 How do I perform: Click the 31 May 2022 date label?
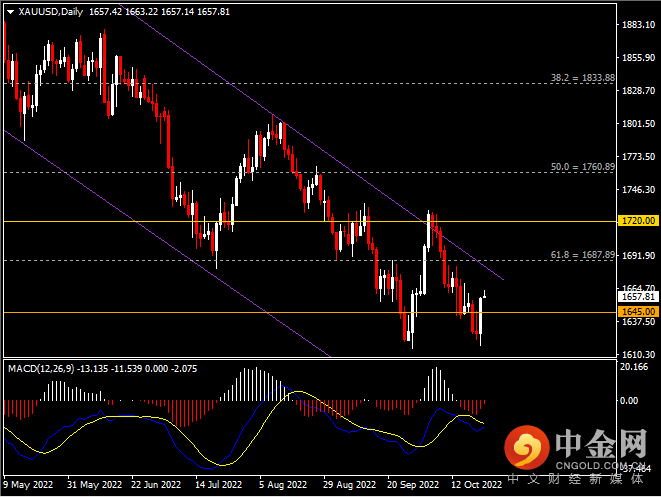click(x=94, y=485)
